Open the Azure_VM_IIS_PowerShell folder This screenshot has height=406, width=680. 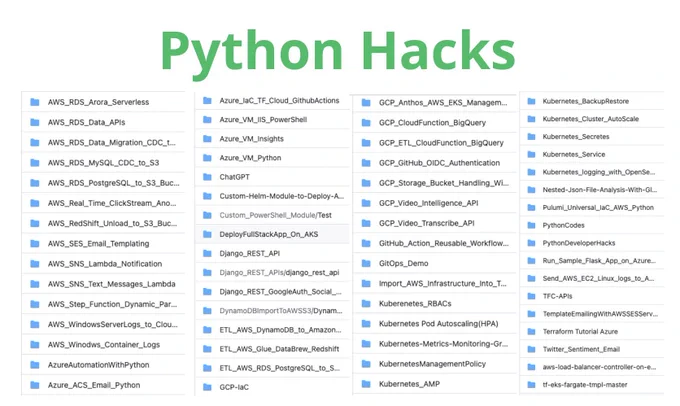click(263, 120)
